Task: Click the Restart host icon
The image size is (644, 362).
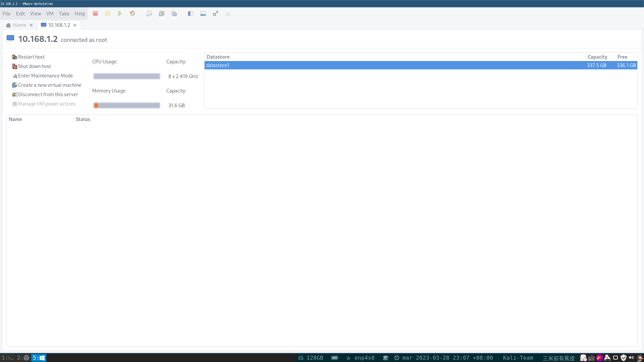Action: 14,57
